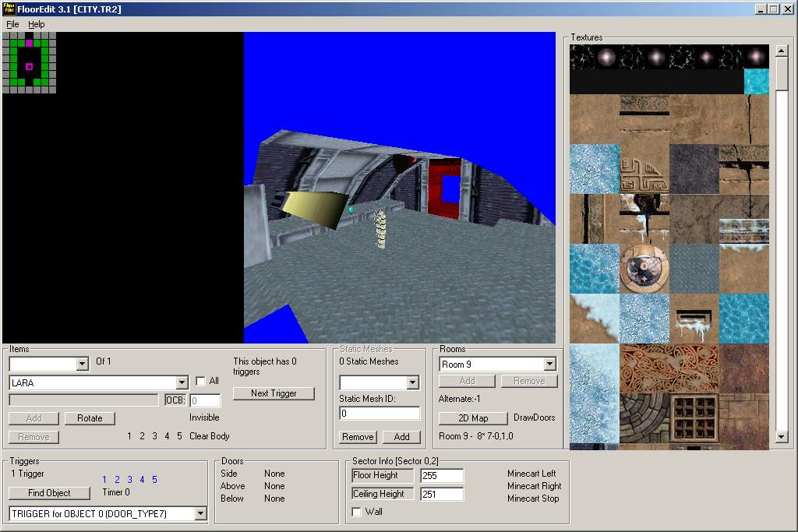Enable the Wall checkbox
Screen dimensions: 798x532
pyautogui.click(x=357, y=512)
